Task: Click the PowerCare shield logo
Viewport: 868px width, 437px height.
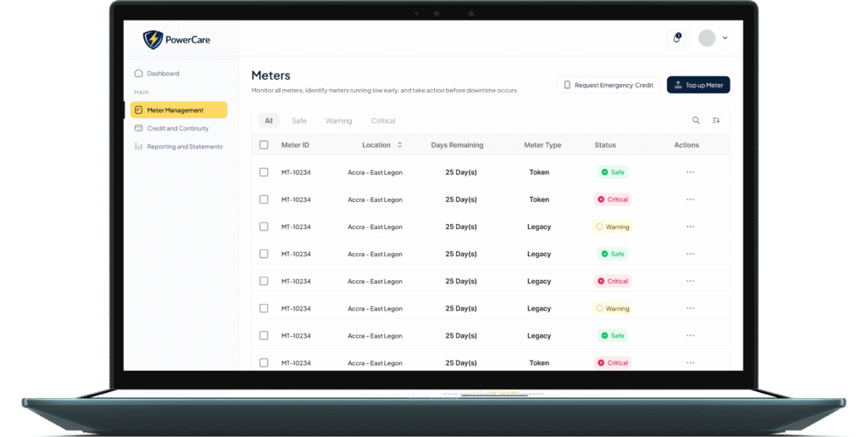Action: [153, 40]
